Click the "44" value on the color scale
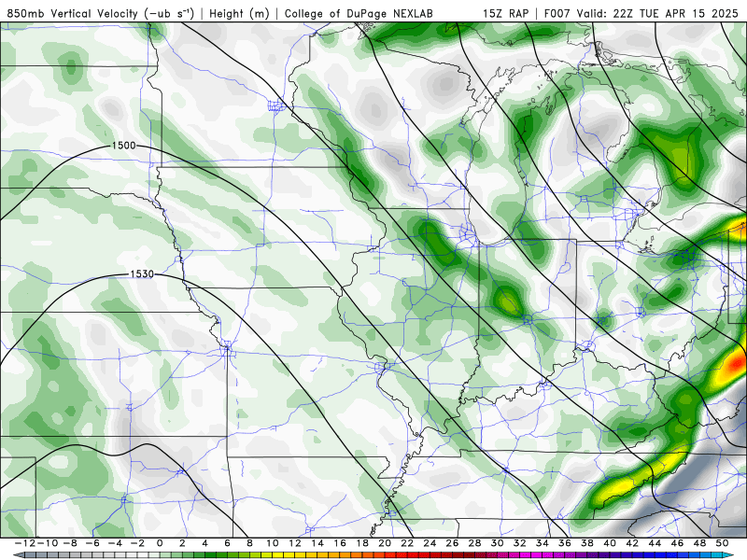This screenshot has width=747, height=560. (x=655, y=543)
